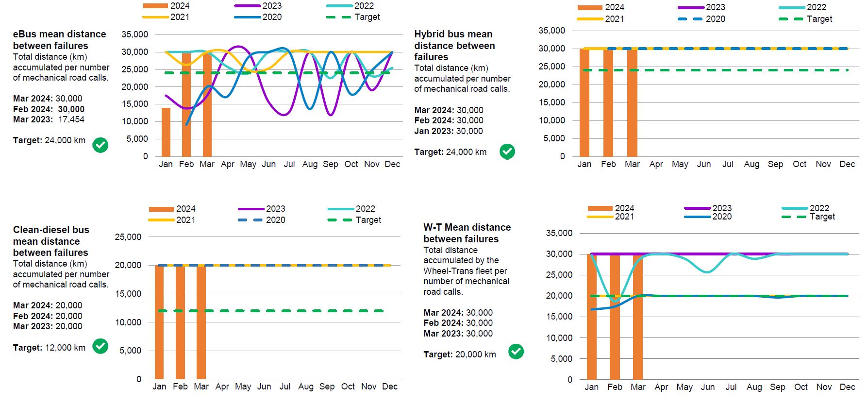Click the yellow 2021 legend line in eBus chart
The height and width of the screenshot is (405, 868).
click(x=155, y=17)
